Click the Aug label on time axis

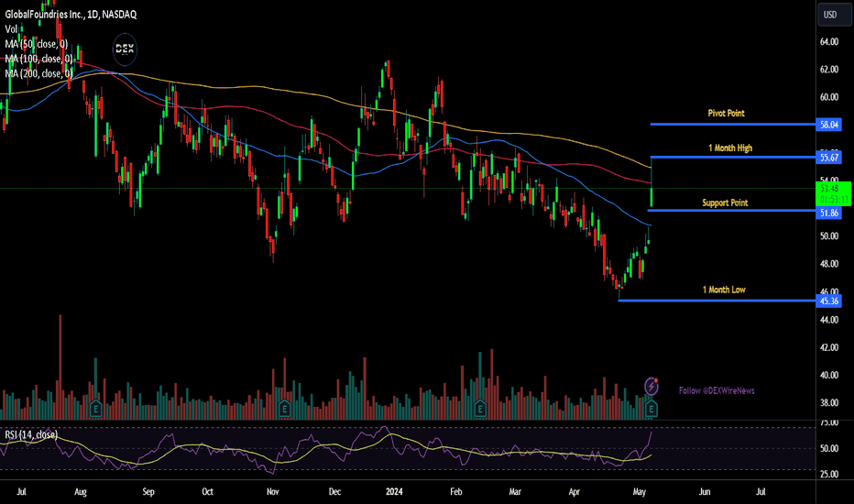(80, 492)
